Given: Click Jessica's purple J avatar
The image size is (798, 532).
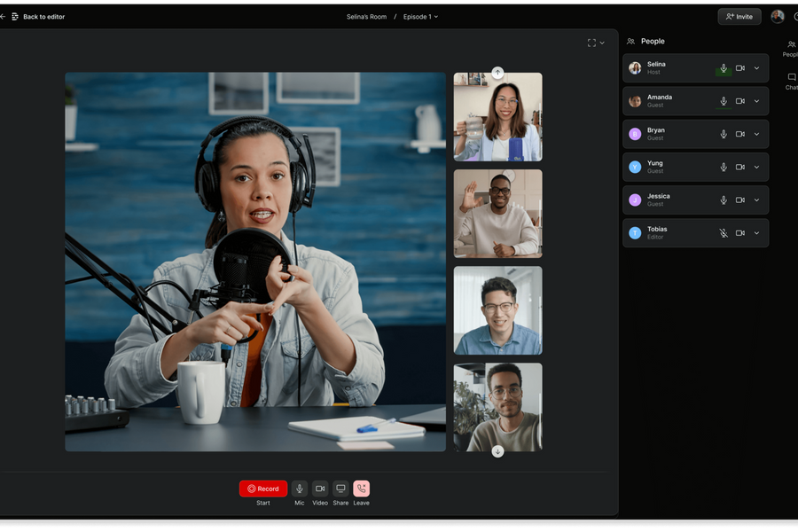Looking at the screenshot, I should coord(635,200).
